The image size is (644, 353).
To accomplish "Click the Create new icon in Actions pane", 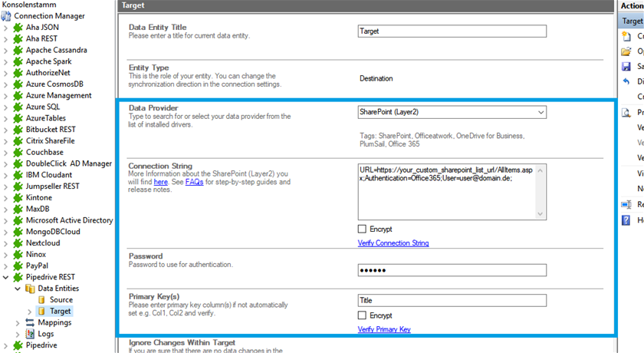I will pos(626,36).
